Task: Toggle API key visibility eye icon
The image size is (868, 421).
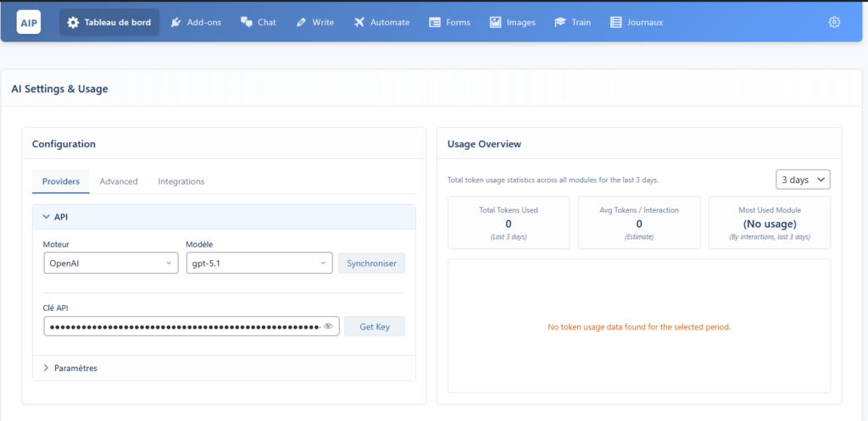Action: [x=328, y=326]
